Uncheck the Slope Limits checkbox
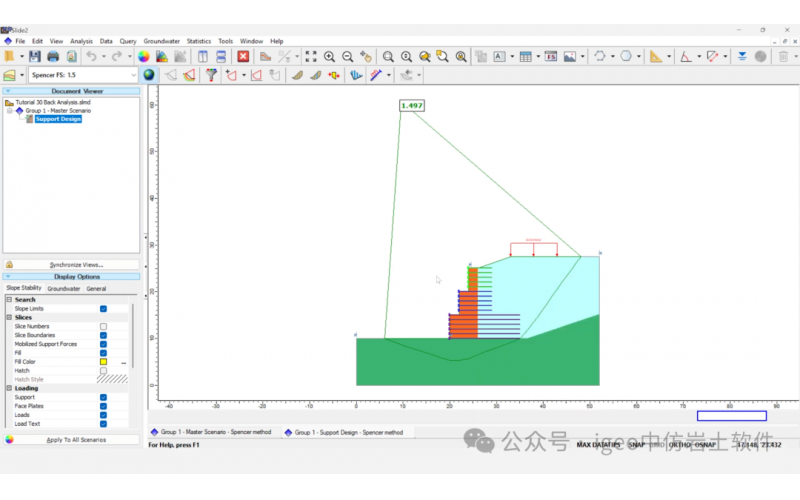The image size is (800, 500). pos(103,309)
